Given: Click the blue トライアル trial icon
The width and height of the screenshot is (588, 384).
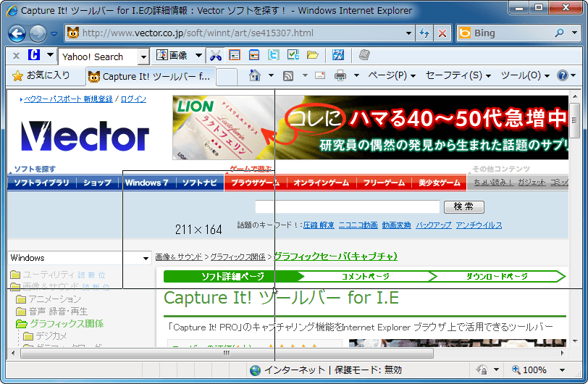Looking at the screenshot, I should 338,55.
